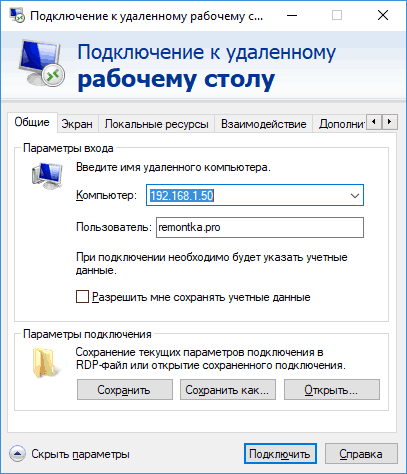Click tab strip left-arrow button
The height and width of the screenshot is (474, 407).
coord(374,122)
